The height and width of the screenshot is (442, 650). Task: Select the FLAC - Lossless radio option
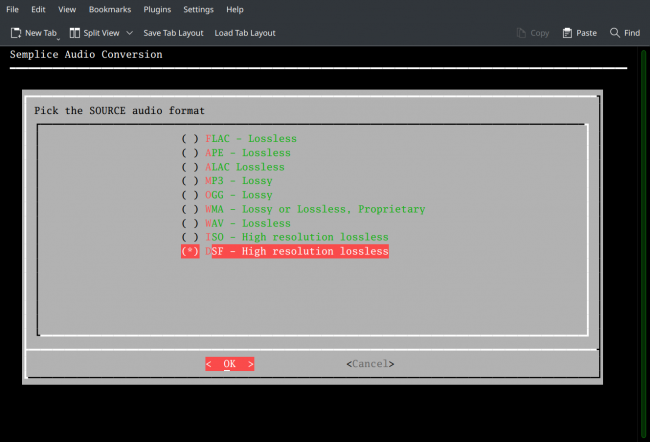click(x=190, y=139)
